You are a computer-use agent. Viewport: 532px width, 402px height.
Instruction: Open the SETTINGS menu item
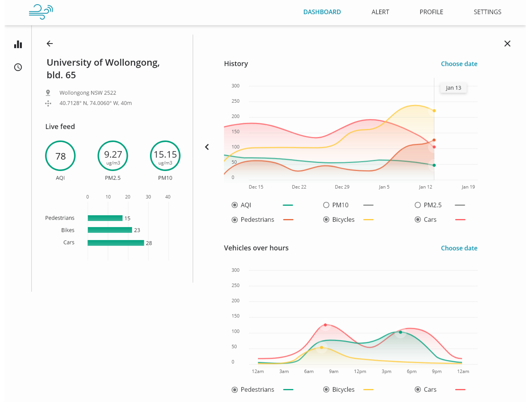pos(487,12)
